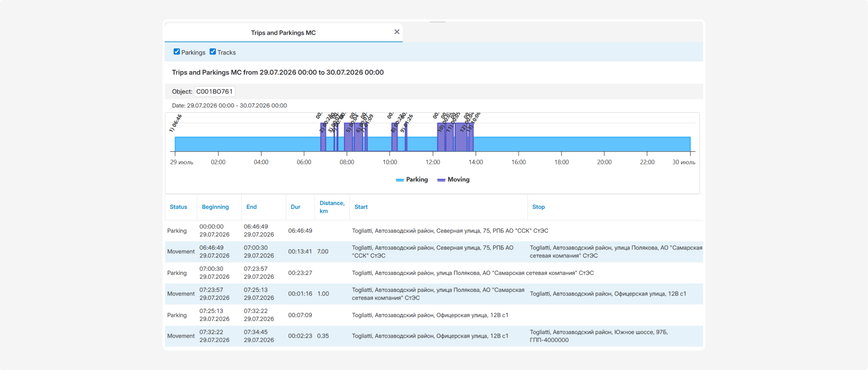This screenshot has height=370, width=868.
Task: Click the object field C001BO761
Action: tap(214, 91)
